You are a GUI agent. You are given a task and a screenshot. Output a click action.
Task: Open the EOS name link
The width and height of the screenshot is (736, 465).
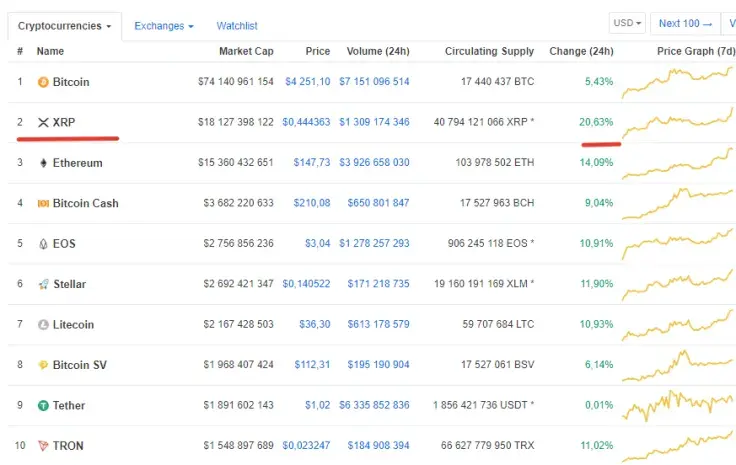click(x=64, y=244)
